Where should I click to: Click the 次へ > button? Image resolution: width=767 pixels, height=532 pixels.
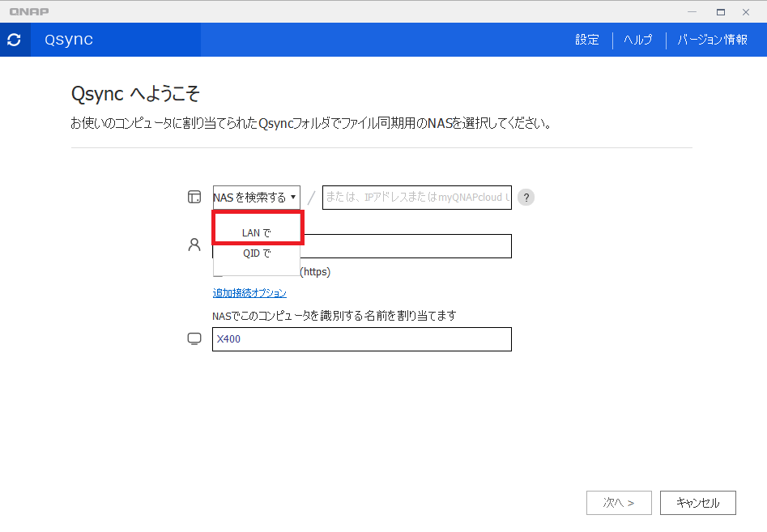click(619, 503)
